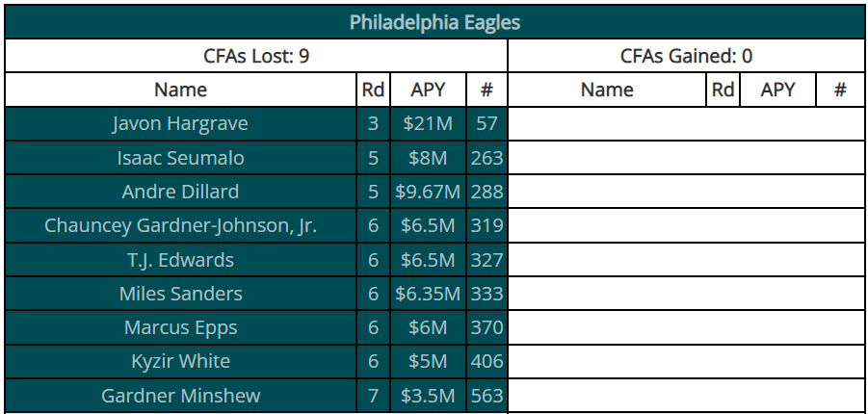Viewport: 868px width, 414px height.
Task: Click the Philadelphia Eagles table title
Action: (434, 22)
